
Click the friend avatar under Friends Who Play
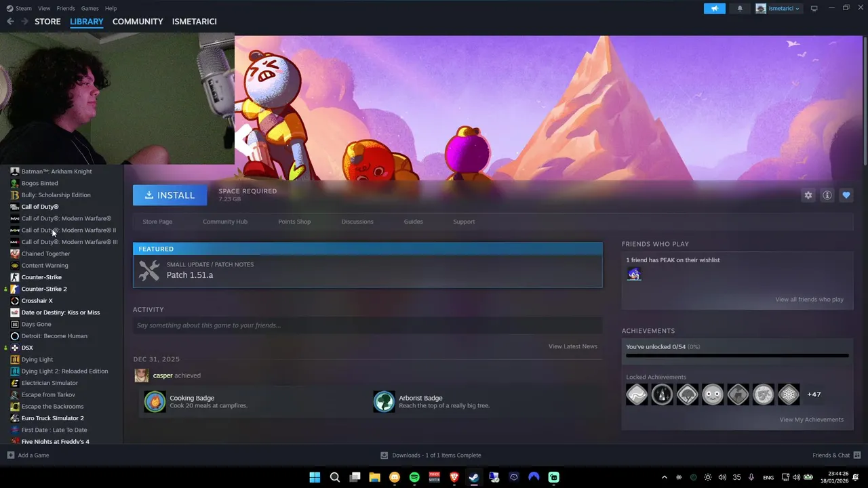tap(634, 274)
